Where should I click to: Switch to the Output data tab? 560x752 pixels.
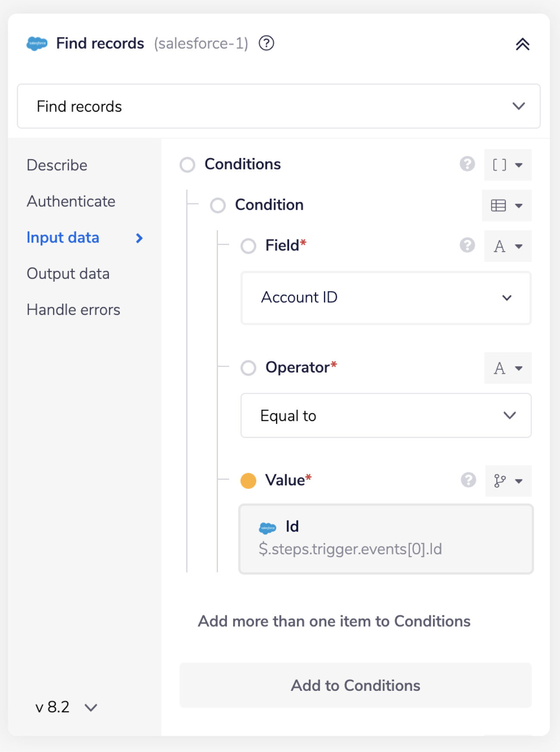(x=68, y=274)
